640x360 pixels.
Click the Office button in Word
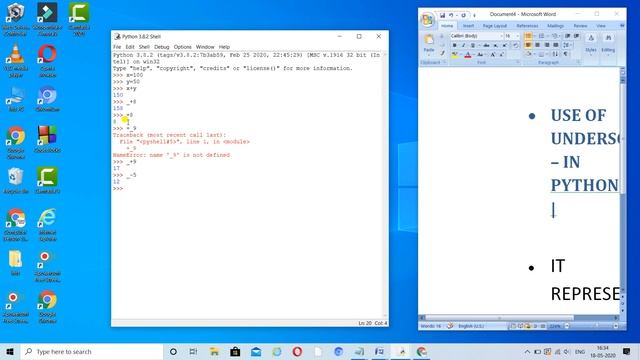click(427, 20)
